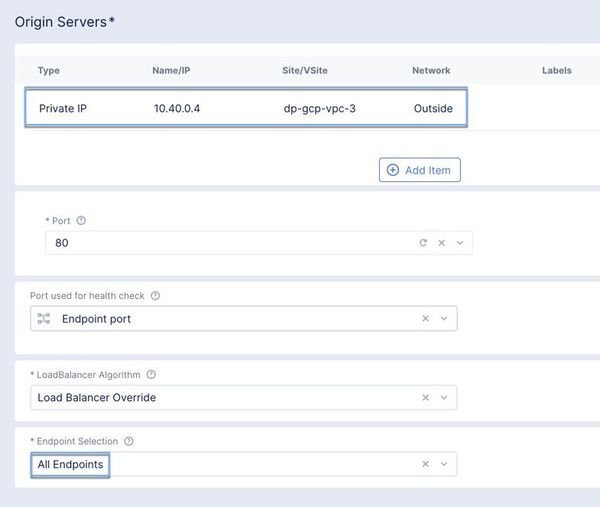
Task: Click the Port help info icon
Action: coord(81,221)
